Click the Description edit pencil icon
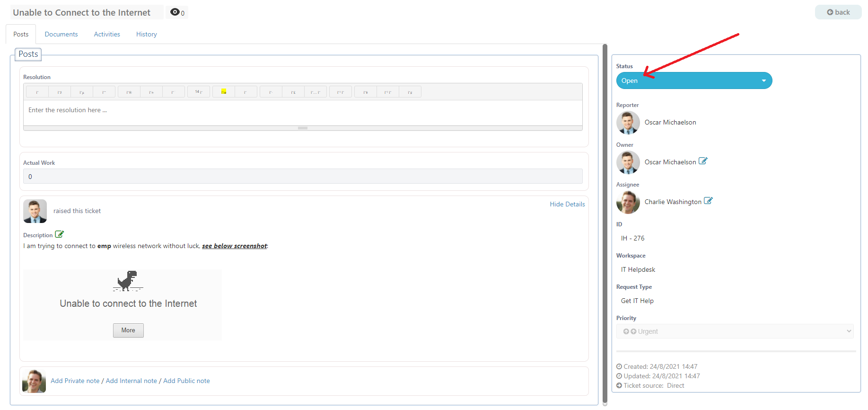 [59, 234]
